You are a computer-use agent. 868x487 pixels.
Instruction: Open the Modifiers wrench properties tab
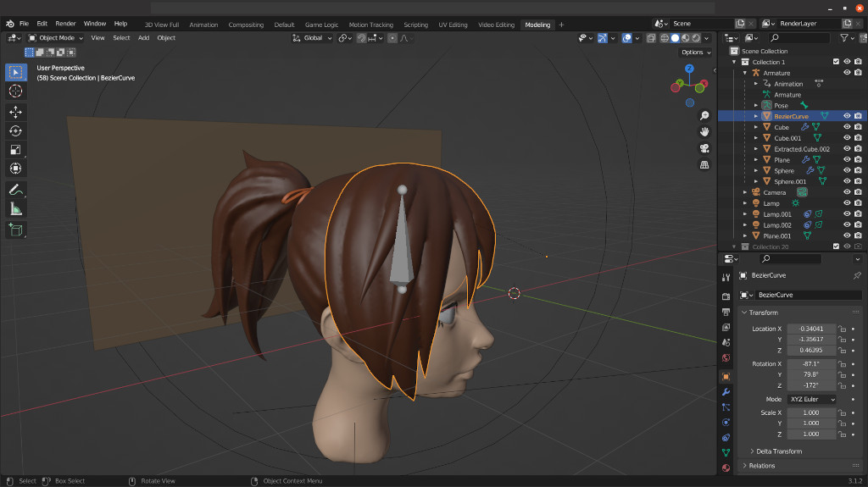coord(726,392)
